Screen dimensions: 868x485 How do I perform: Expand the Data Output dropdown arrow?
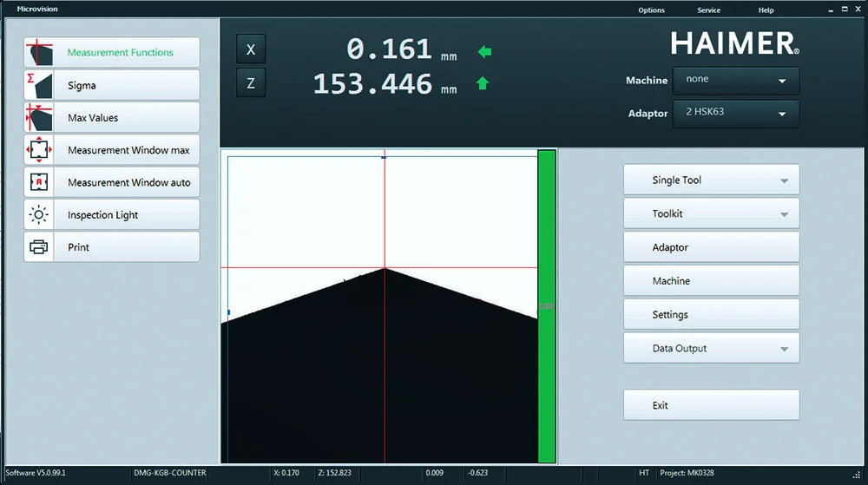click(x=784, y=349)
